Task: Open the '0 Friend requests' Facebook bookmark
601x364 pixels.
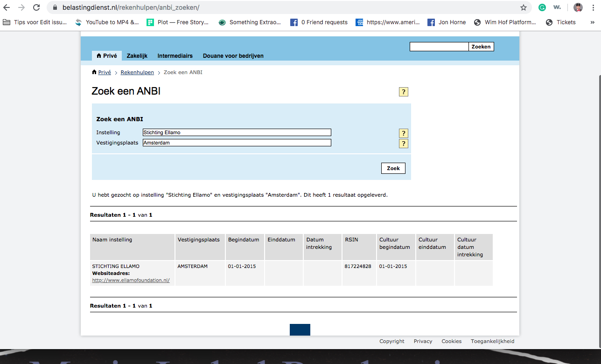Action: click(319, 22)
